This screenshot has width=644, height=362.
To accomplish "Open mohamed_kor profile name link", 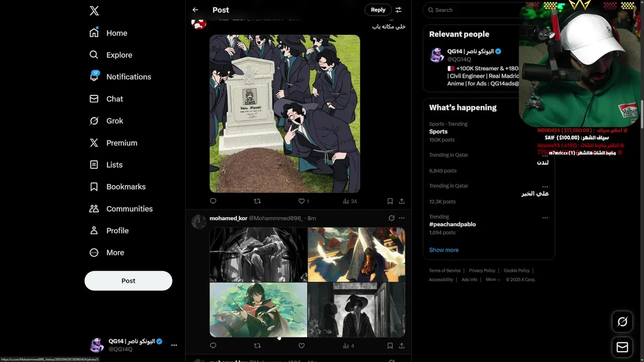I will point(228,218).
